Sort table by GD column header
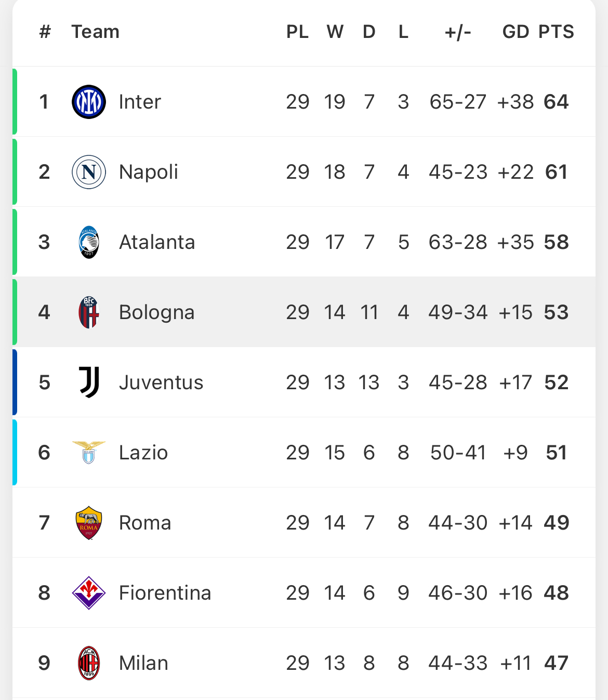 point(516,32)
